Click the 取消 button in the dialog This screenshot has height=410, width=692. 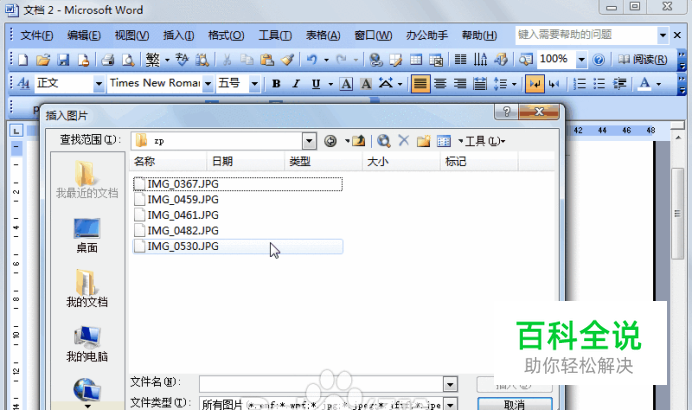[x=515, y=404]
